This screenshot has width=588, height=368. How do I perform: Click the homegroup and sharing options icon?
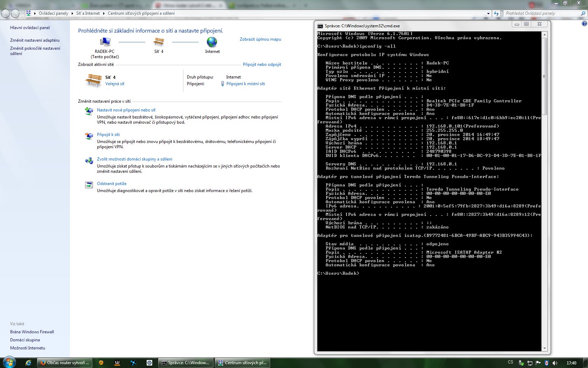(x=89, y=161)
